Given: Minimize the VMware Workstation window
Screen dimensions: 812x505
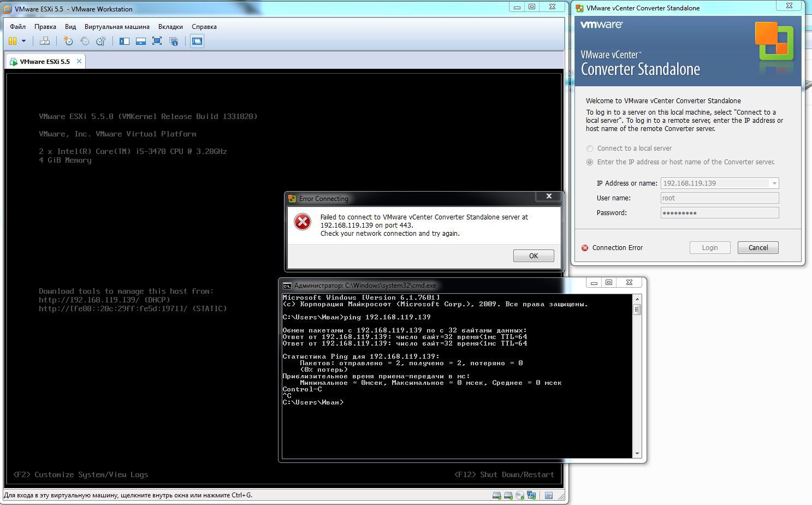Looking at the screenshot, I should (x=517, y=7).
